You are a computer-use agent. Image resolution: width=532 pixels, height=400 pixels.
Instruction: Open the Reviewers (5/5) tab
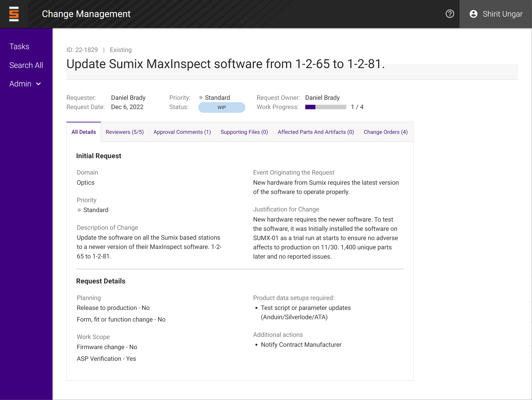click(x=124, y=132)
